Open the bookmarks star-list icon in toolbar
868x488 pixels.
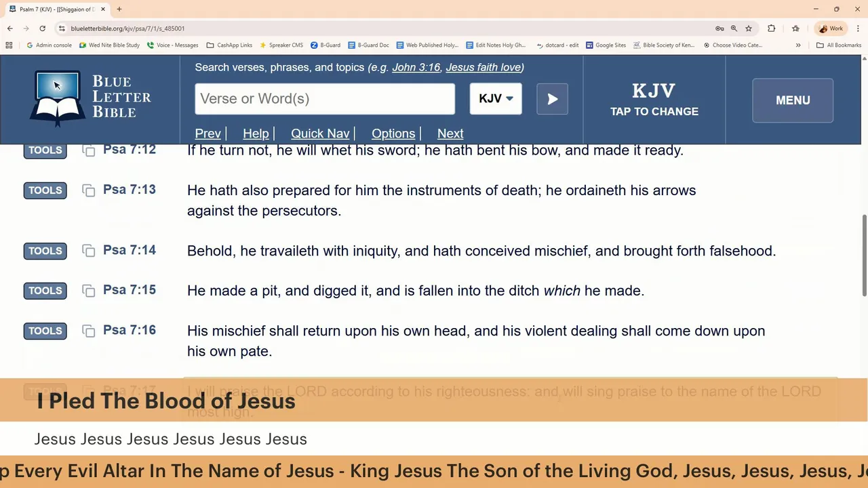coord(795,28)
